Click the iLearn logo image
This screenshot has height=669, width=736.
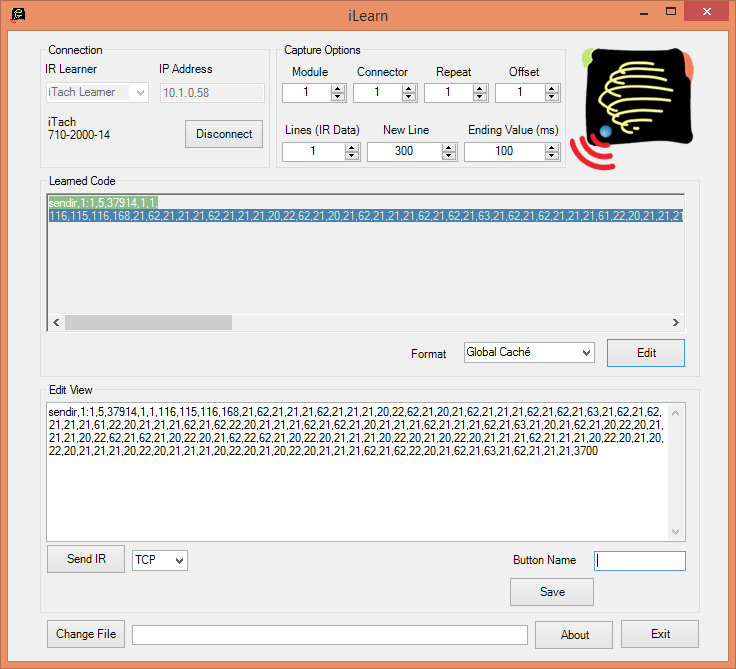pyautogui.click(x=632, y=108)
